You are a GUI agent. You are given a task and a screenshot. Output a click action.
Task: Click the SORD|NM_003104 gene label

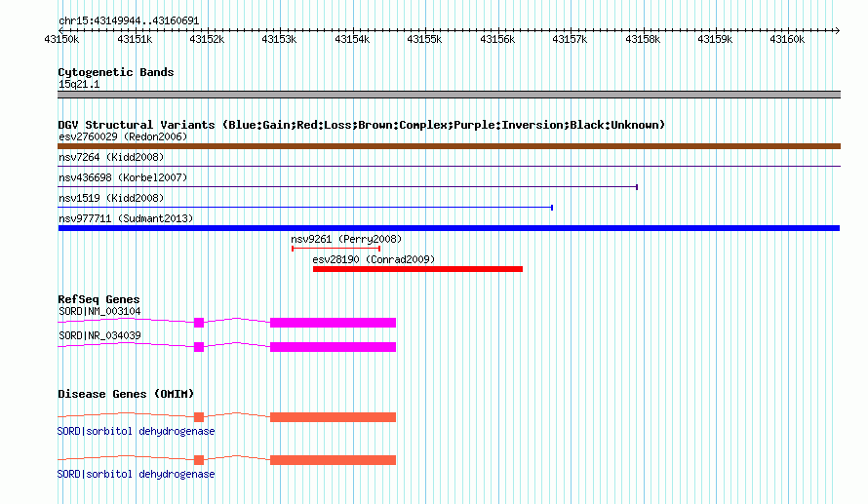pos(99,312)
